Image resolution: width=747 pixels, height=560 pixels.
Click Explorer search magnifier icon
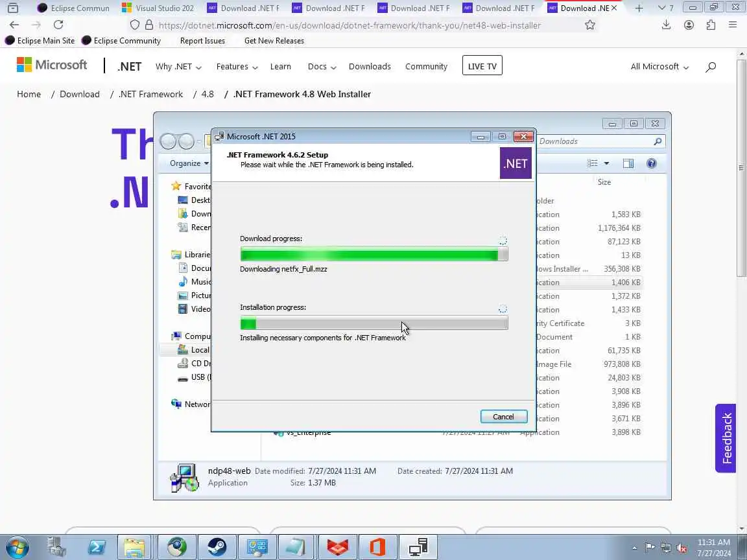[658, 141]
